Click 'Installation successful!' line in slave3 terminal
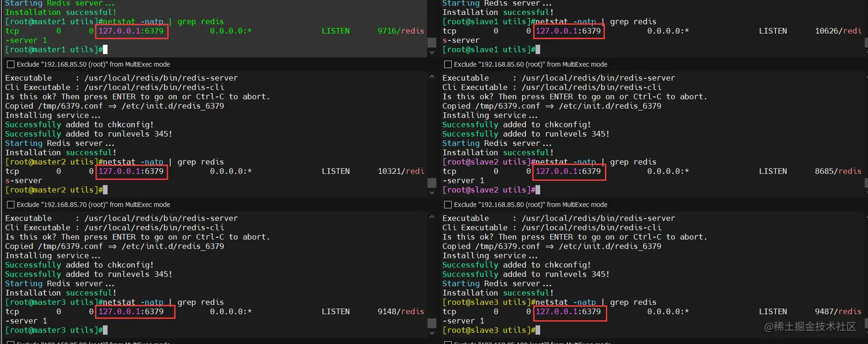Image resolution: width=868 pixels, height=344 pixels. click(498, 293)
